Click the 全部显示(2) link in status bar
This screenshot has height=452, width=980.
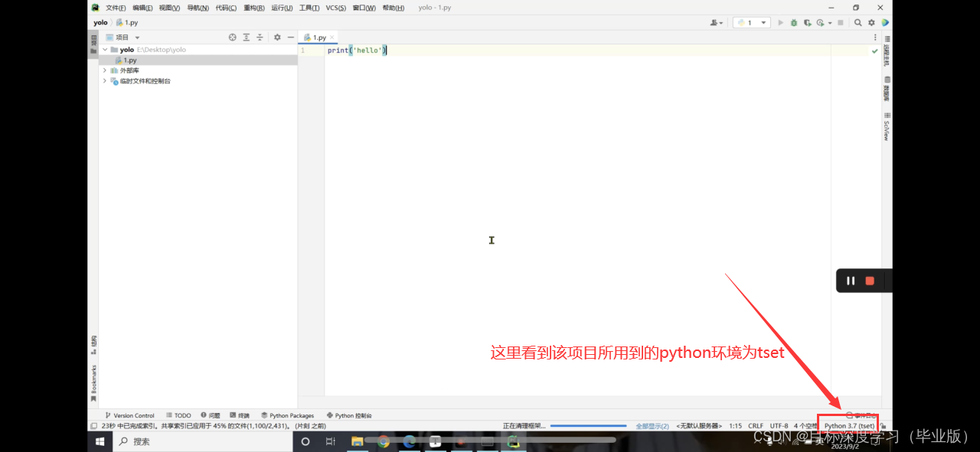tap(652, 425)
